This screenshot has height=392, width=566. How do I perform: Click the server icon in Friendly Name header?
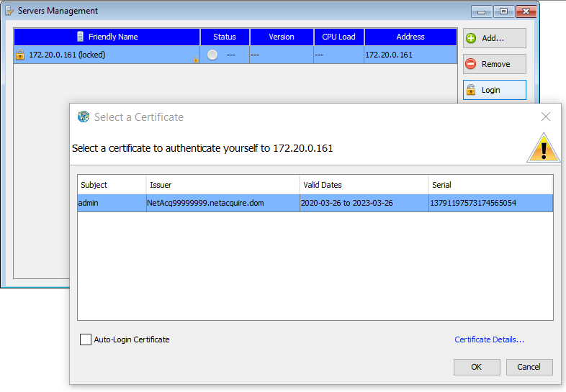(x=81, y=37)
